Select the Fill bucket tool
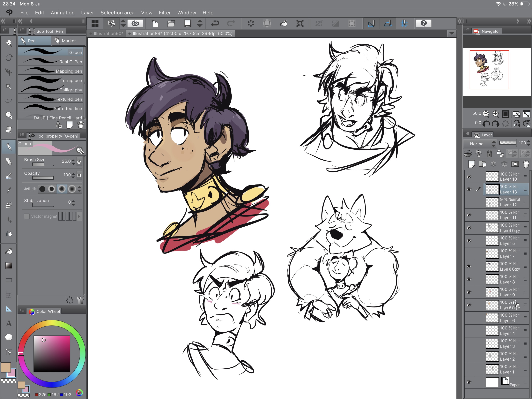 click(x=9, y=251)
